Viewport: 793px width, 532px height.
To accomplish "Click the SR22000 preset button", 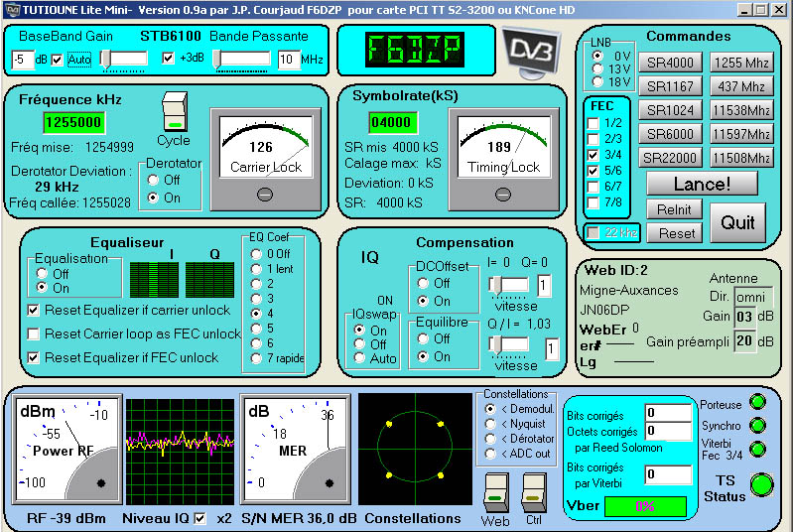I will (670, 157).
